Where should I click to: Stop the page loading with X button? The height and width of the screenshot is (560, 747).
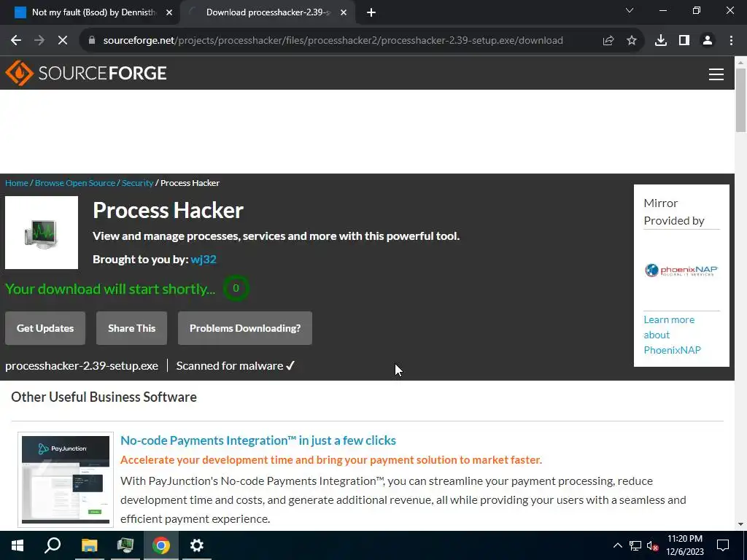(63, 41)
